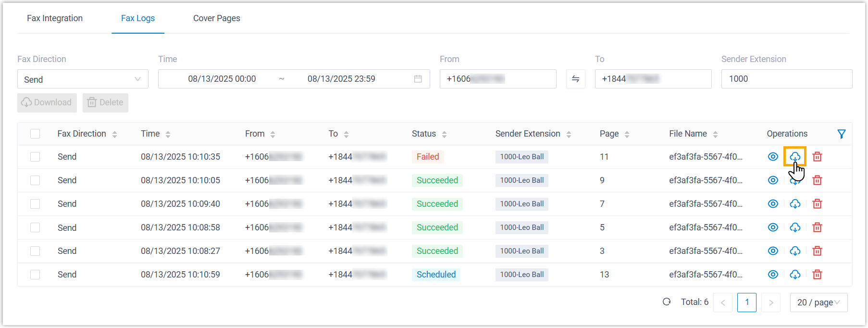The image size is (868, 328).
Task: Delete the Scheduled fax log entry
Action: 817,275
